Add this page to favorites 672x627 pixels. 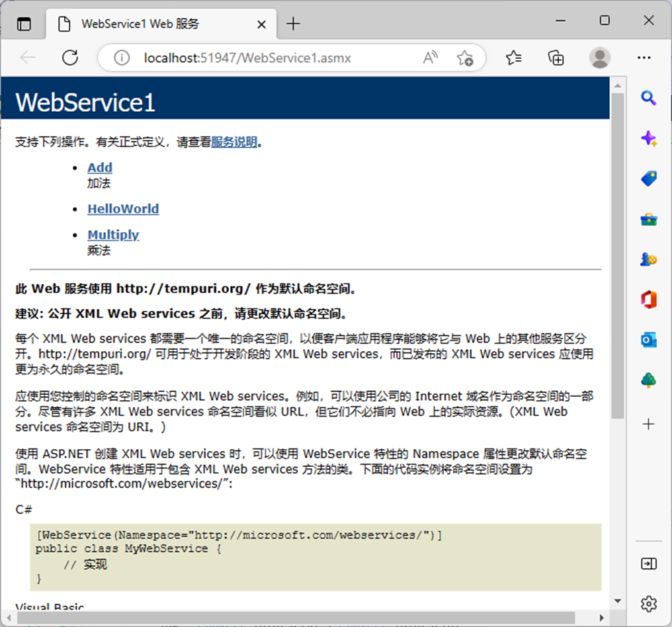464,58
